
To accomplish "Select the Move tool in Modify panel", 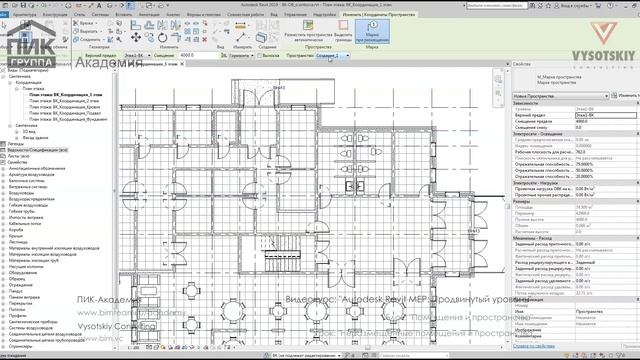I will (136, 38).
